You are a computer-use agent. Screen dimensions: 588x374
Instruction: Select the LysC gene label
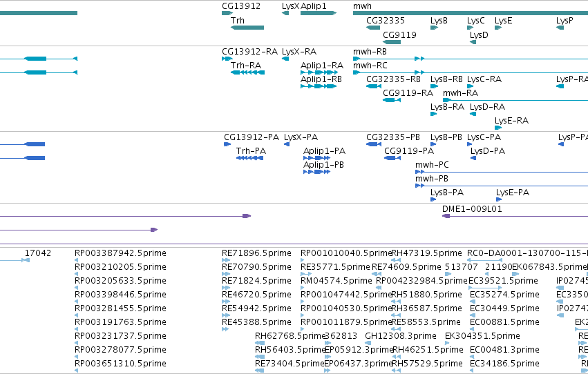[x=476, y=21]
